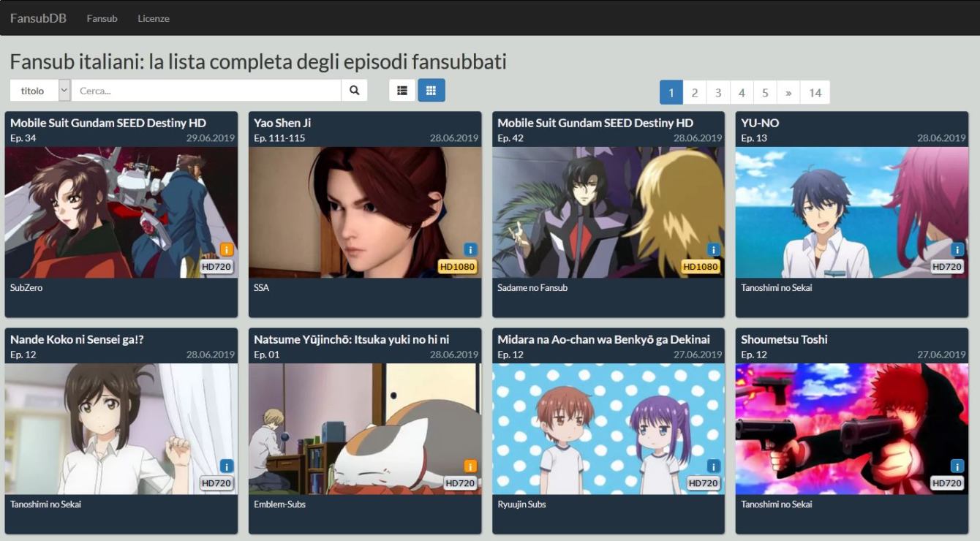The height and width of the screenshot is (541, 980).
Task: Click Tanoshimi no Sekai under Nande Koko ni Sensei ga
Action: click(46, 504)
